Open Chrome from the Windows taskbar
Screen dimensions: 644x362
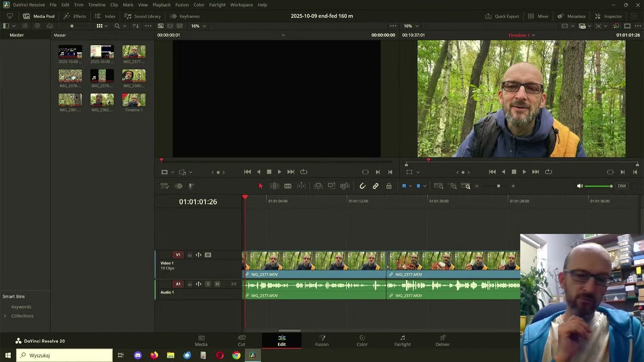(x=236, y=355)
